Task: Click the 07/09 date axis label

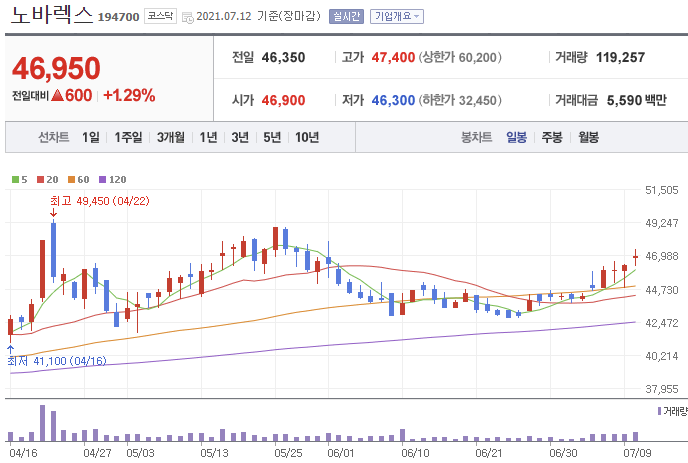Action: tap(638, 453)
